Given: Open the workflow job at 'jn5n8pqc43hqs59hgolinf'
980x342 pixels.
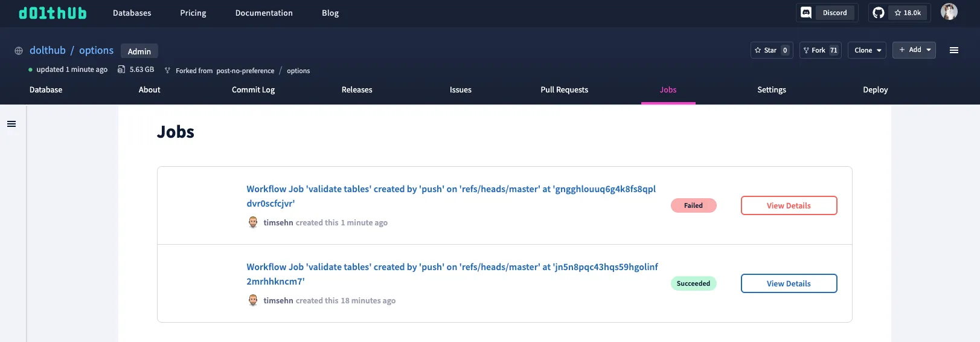Looking at the screenshot, I should click(x=452, y=267).
